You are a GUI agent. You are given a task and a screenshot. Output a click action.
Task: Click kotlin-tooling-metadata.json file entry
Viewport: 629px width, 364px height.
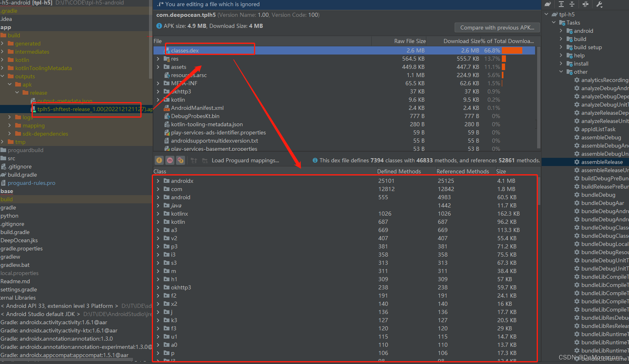pyautogui.click(x=207, y=124)
